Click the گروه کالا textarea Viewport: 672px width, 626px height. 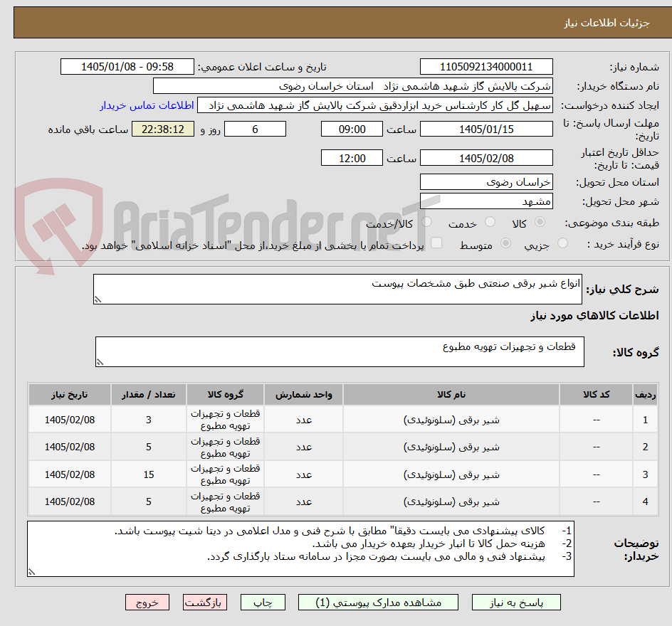(340, 351)
